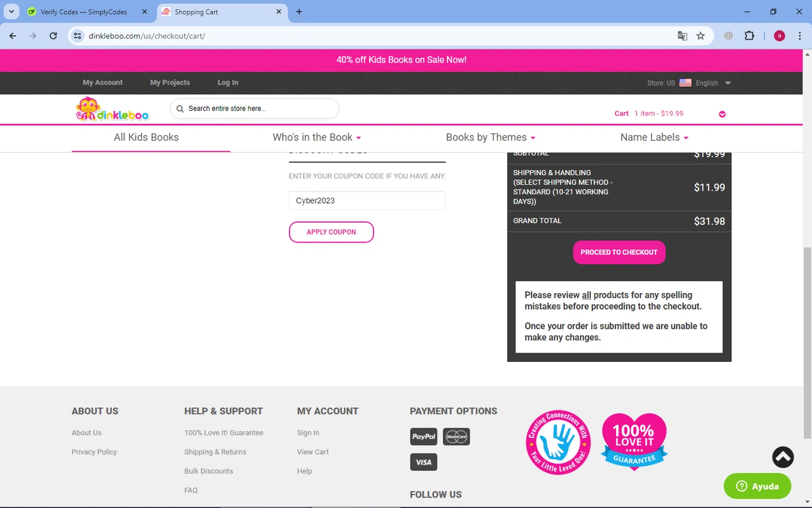Screen dimensions: 812x508
Task: Expand Name Labels menu
Action: tap(654, 138)
